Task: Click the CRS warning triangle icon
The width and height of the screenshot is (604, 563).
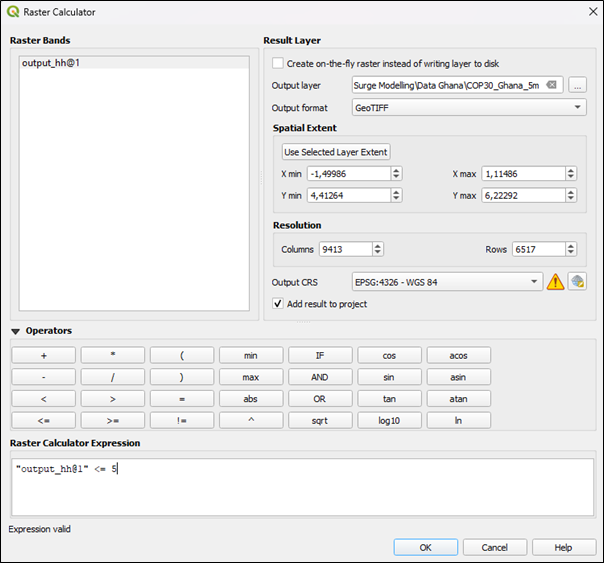Action: click(x=555, y=282)
